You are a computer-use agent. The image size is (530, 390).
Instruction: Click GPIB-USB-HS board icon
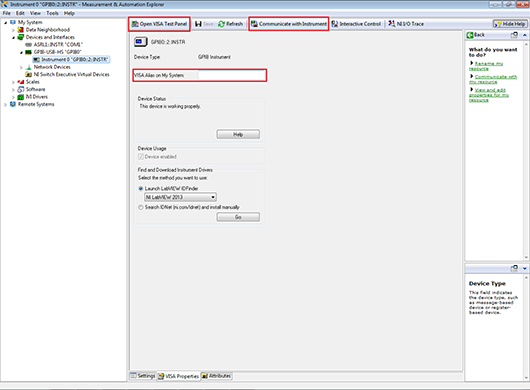tap(29, 52)
